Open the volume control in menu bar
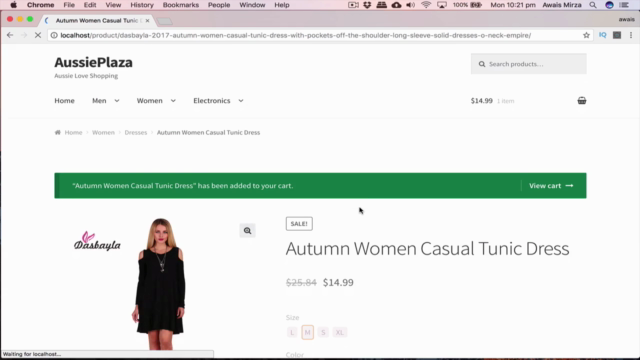 tap(411, 5)
